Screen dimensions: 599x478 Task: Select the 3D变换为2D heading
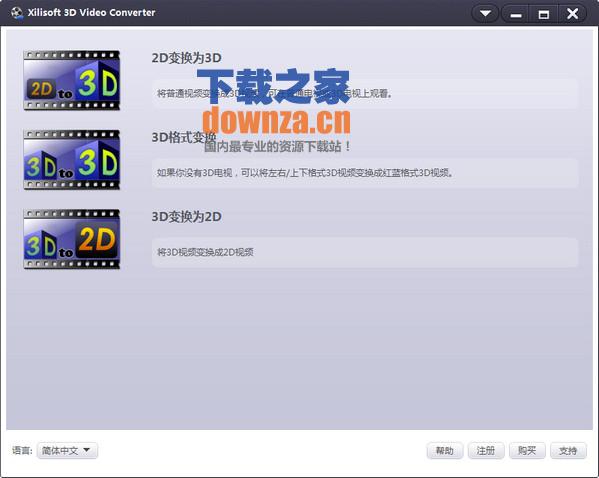[x=186, y=217]
